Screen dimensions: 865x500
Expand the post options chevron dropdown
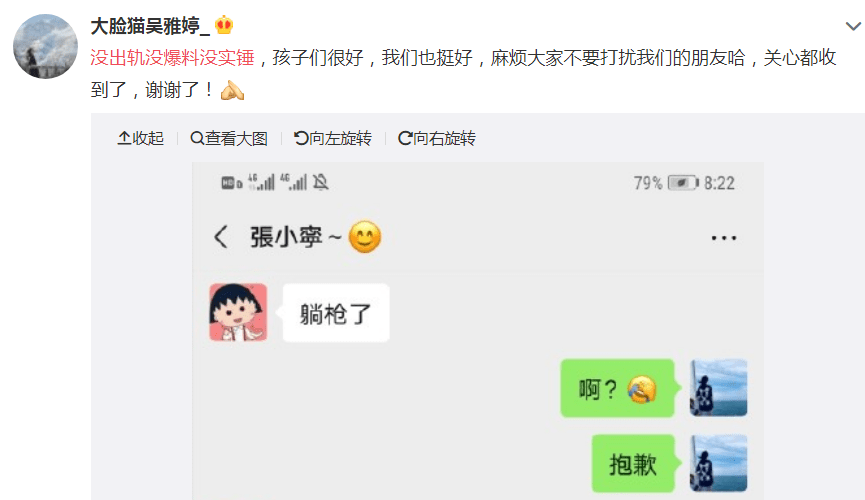[853, 26]
